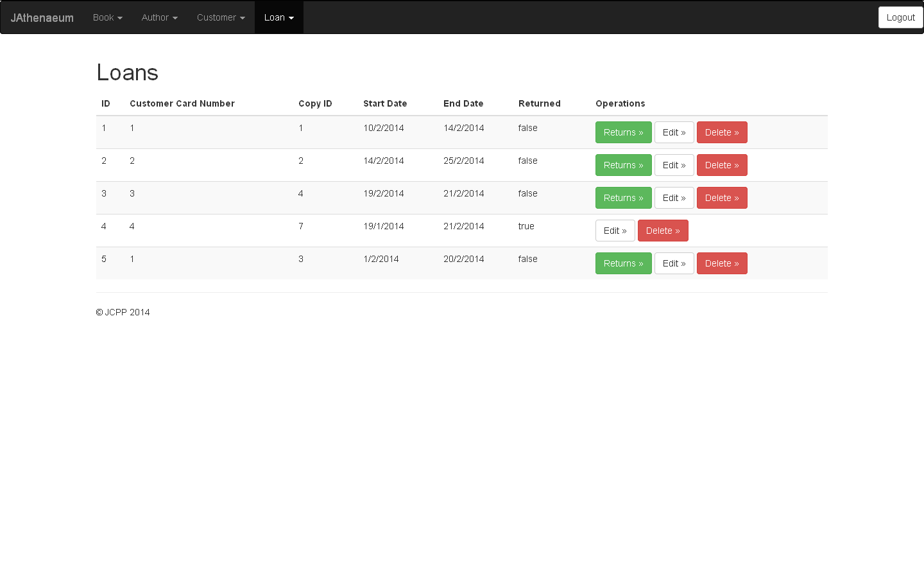Delete loan with ID 1
Screen dimensions: 924x578
click(x=722, y=132)
